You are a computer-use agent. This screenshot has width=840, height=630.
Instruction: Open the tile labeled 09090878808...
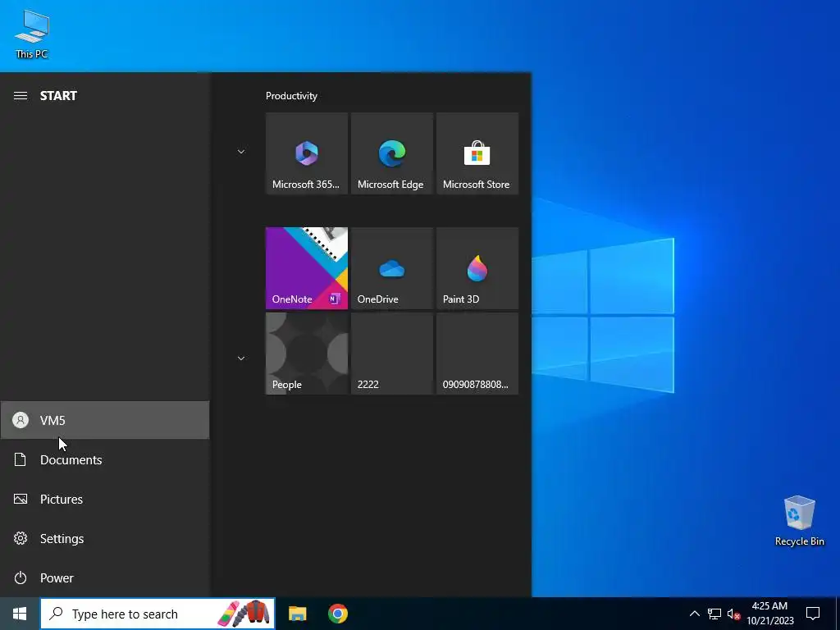477,354
